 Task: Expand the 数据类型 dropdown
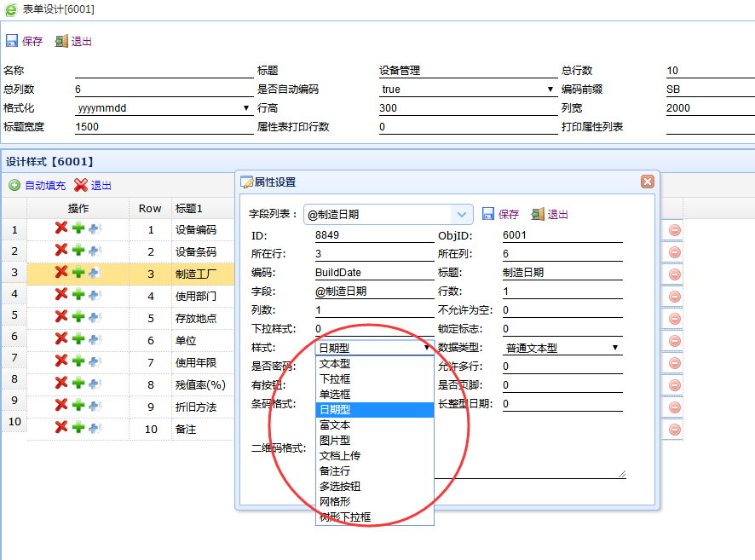(x=614, y=348)
